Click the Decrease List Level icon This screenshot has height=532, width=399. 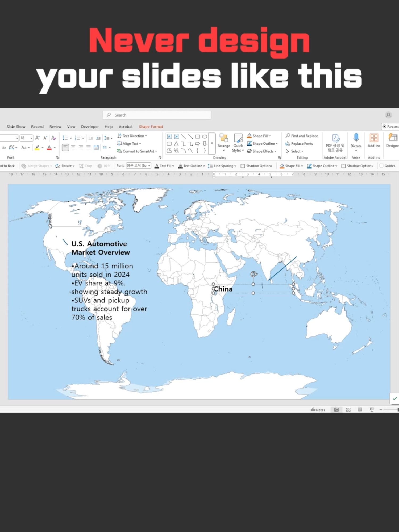[x=90, y=138]
